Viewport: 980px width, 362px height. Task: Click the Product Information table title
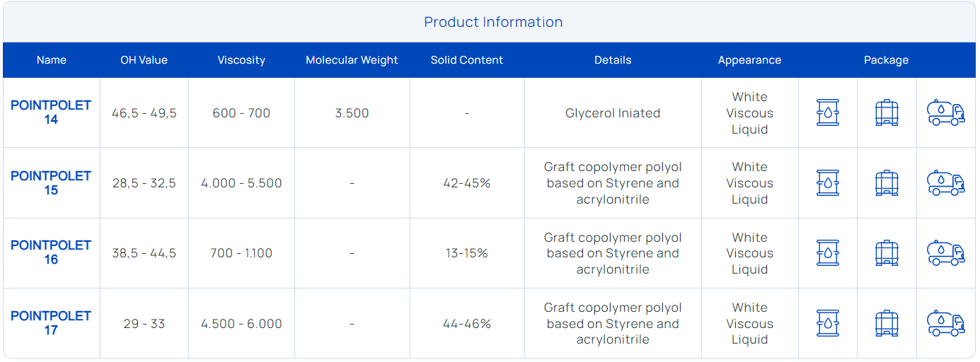[x=493, y=22]
